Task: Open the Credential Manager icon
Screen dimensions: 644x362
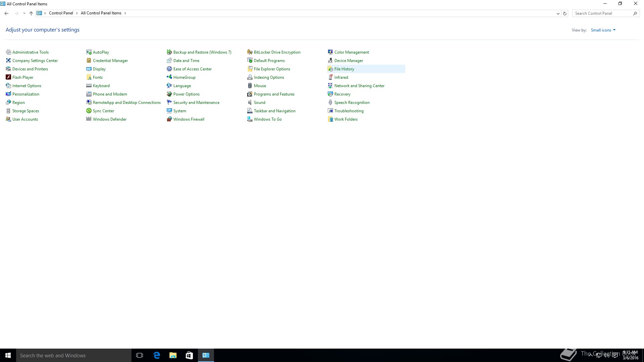Action: pyautogui.click(x=89, y=60)
